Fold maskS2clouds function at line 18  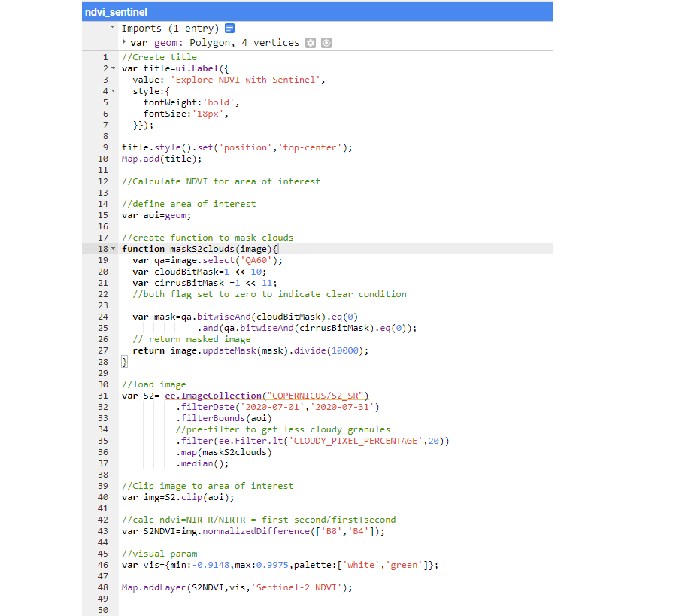[x=114, y=249]
